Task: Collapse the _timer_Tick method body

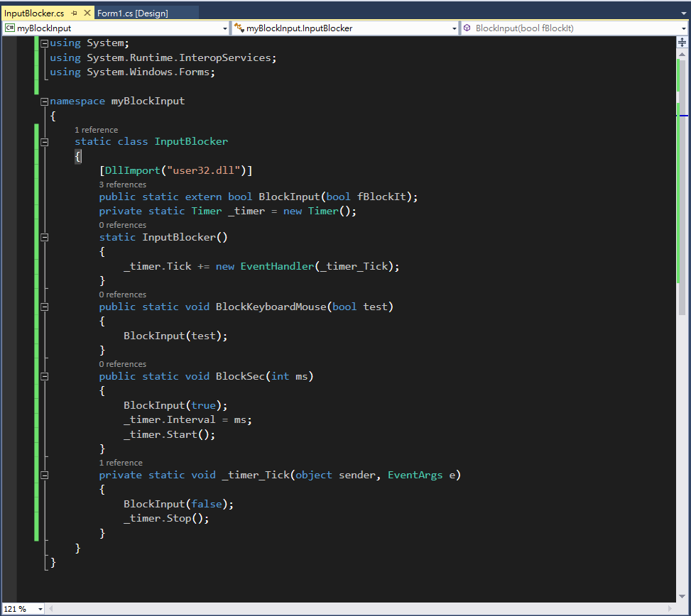Action: click(x=44, y=475)
